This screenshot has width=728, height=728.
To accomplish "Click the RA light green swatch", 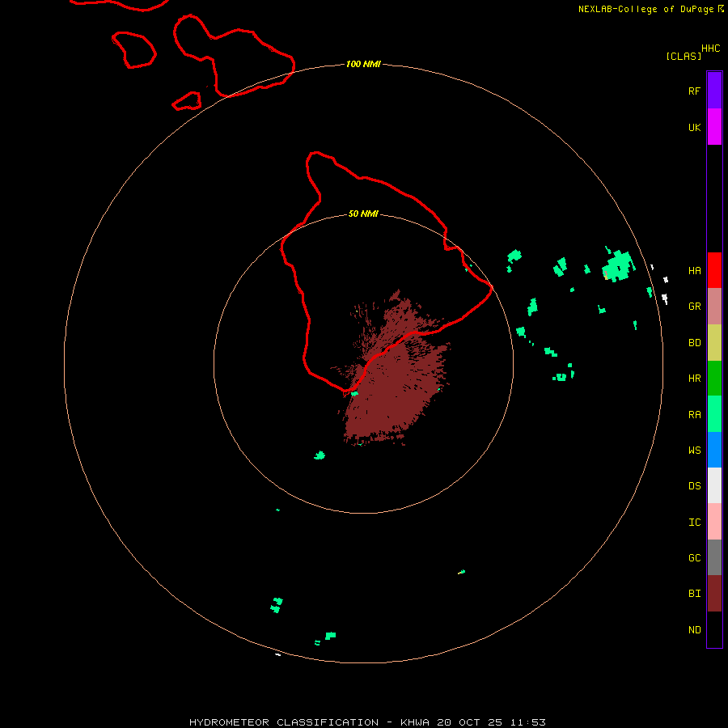I will (714, 414).
